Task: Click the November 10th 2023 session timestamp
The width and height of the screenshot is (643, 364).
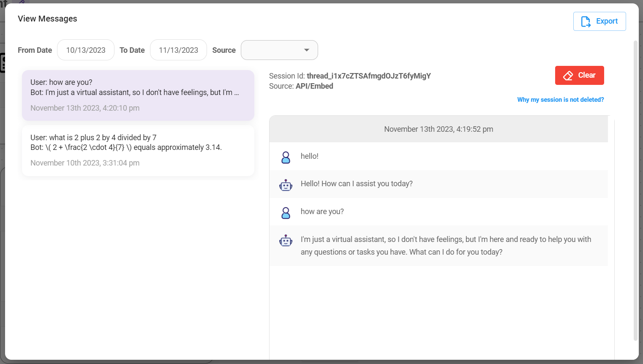Action: [x=85, y=163]
